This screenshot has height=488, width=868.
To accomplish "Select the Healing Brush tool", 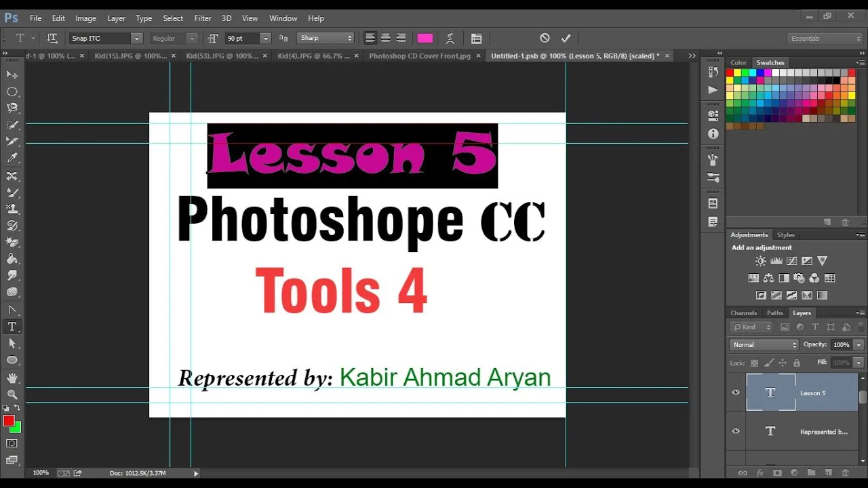I will 12,176.
